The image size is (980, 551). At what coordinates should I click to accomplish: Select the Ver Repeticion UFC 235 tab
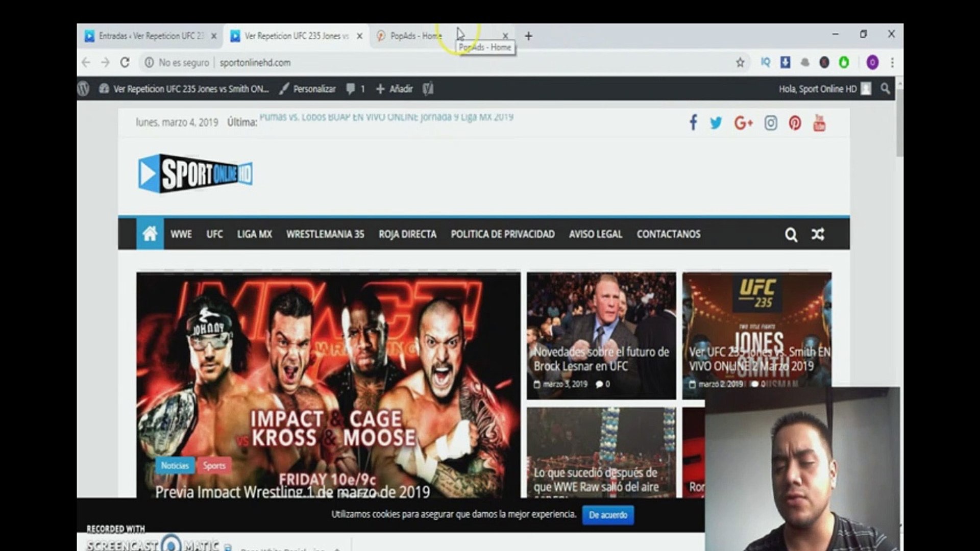pos(296,36)
